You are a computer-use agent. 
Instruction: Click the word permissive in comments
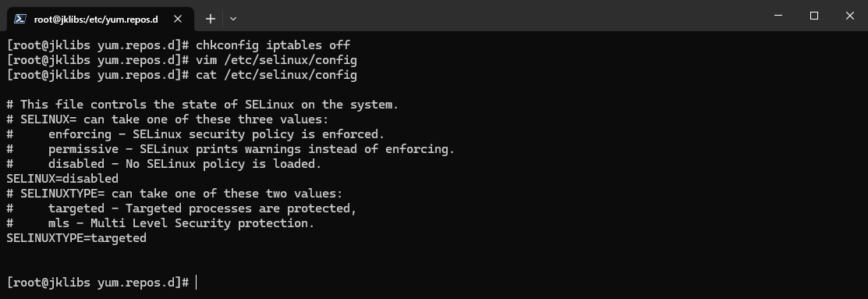coord(83,150)
